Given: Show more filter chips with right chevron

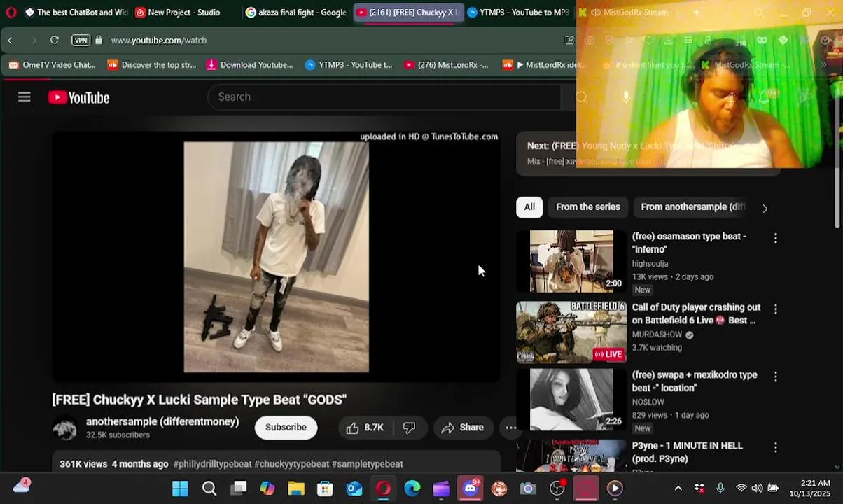Looking at the screenshot, I should click(765, 209).
